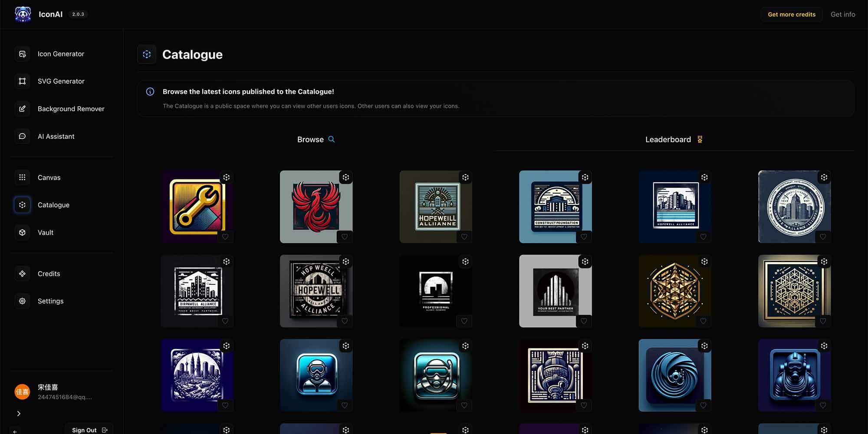Launch the AI Assistant chat icon
The width and height of the screenshot is (868, 434).
pyautogui.click(x=22, y=136)
